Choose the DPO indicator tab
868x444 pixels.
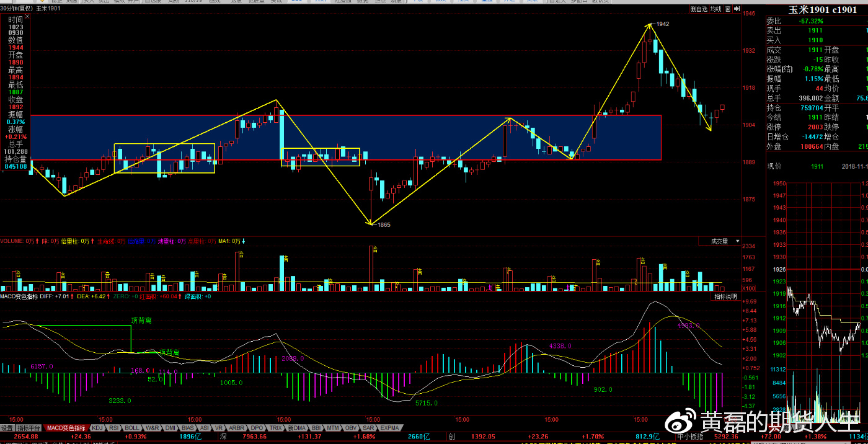point(257,428)
